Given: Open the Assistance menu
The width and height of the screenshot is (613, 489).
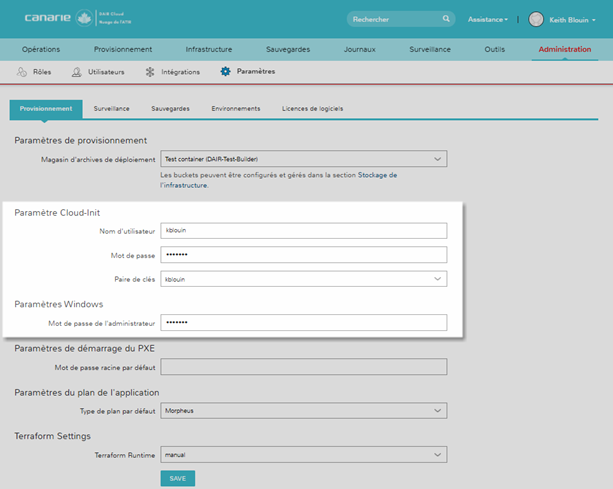Looking at the screenshot, I should click(x=488, y=19).
